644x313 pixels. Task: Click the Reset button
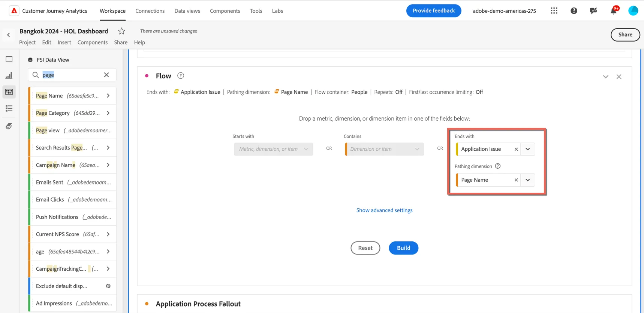click(x=365, y=248)
